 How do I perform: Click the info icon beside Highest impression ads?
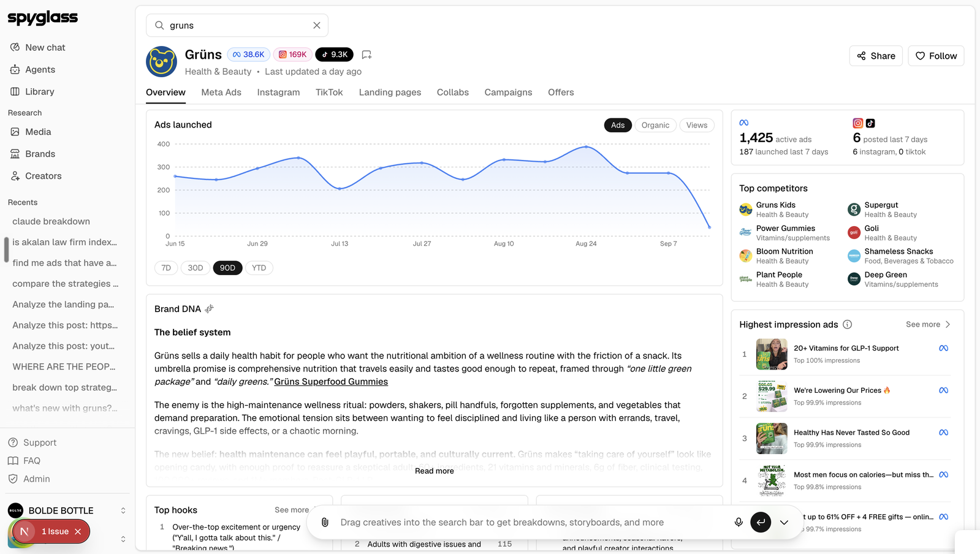click(x=847, y=324)
